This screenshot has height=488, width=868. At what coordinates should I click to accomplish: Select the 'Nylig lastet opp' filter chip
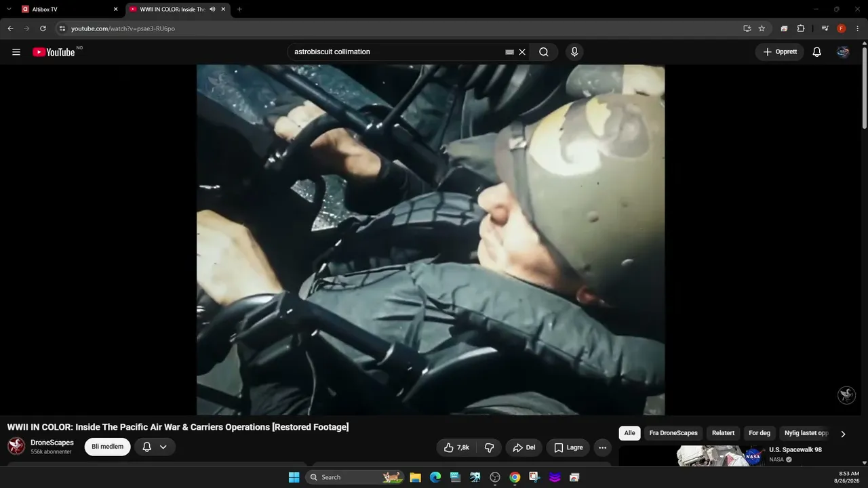coord(806,433)
